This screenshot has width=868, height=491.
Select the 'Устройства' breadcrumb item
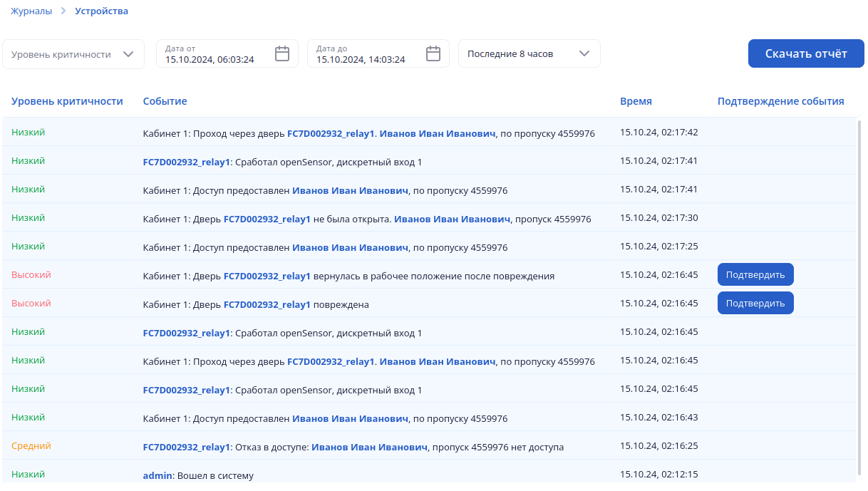coord(102,11)
